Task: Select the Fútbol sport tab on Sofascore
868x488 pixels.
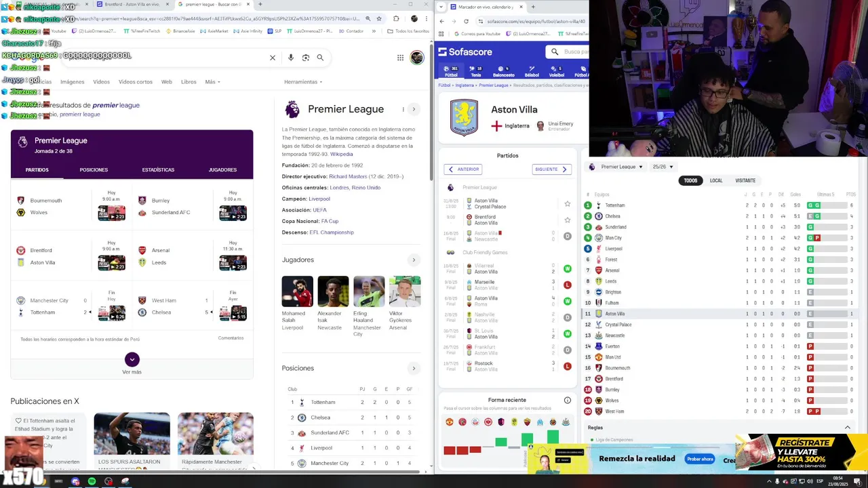Action: tap(451, 71)
